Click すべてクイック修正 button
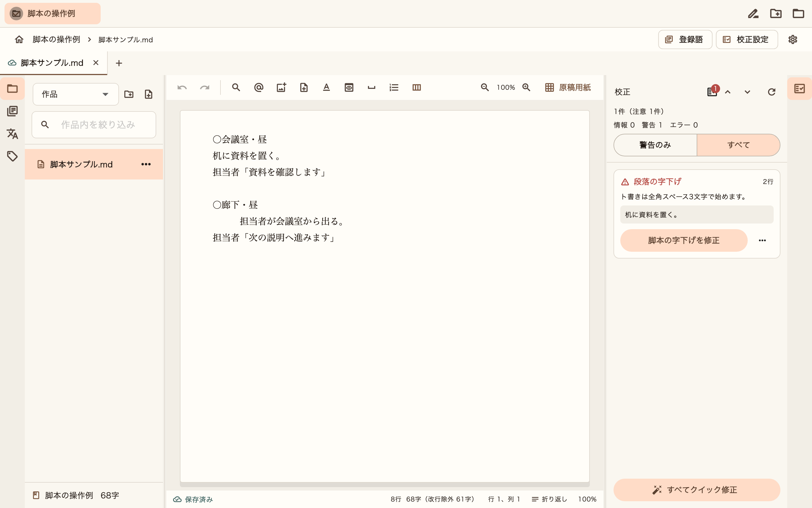Image resolution: width=812 pixels, height=508 pixels. 697,490
